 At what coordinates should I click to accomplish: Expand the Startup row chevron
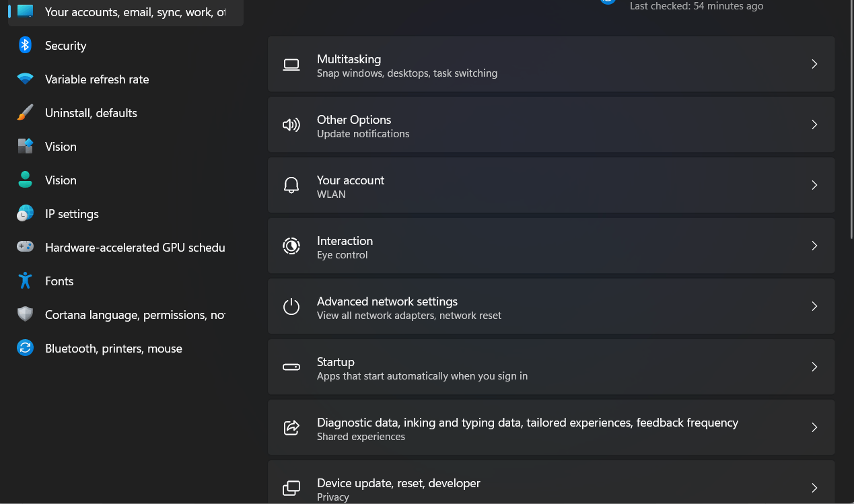pyautogui.click(x=814, y=367)
